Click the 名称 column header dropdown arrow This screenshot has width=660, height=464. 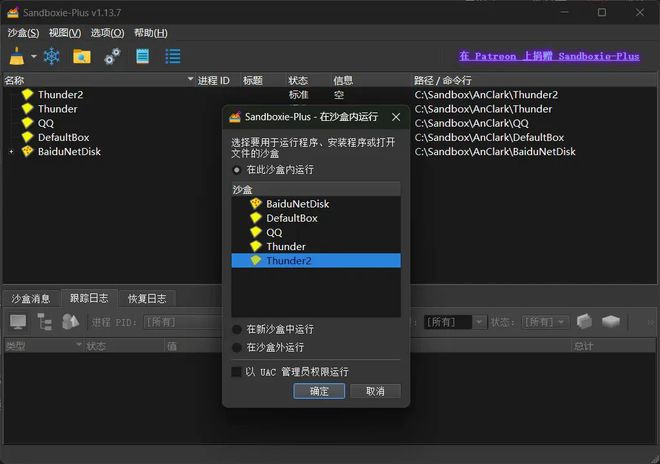tap(190, 80)
